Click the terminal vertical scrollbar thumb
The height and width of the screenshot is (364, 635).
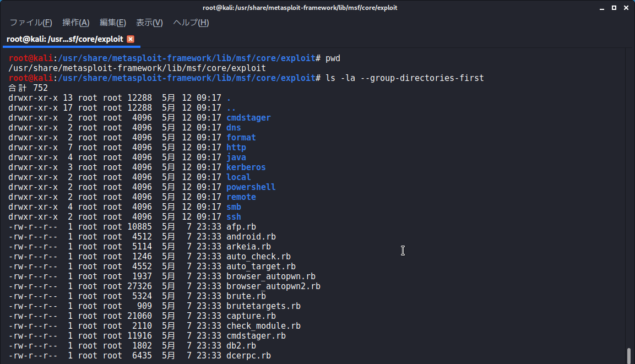629,356
